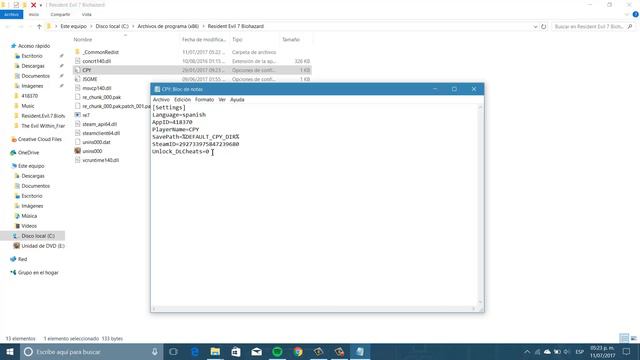Click the Cortana microphone icon

155,352
